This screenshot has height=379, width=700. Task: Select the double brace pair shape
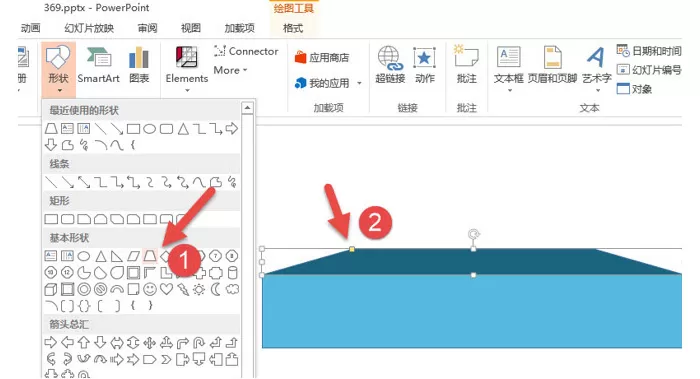[x=84, y=306]
